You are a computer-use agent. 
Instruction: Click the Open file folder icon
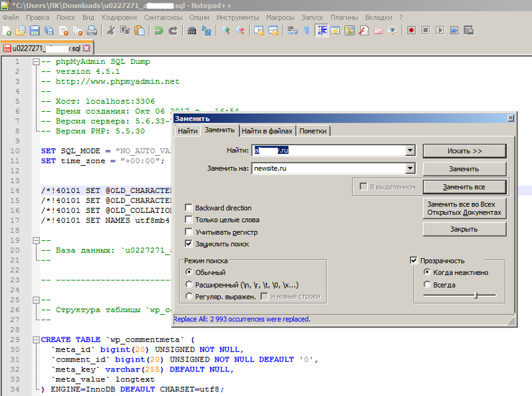coord(21,31)
